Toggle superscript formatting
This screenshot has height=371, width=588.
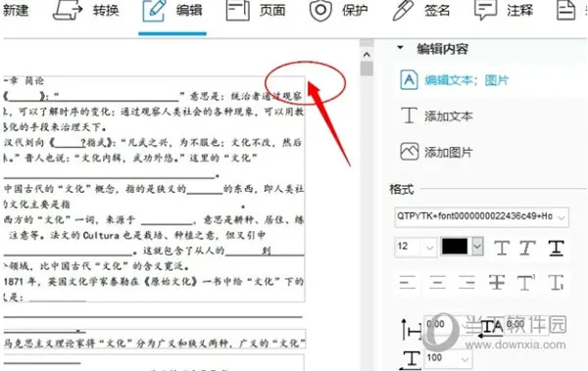[x=526, y=282]
